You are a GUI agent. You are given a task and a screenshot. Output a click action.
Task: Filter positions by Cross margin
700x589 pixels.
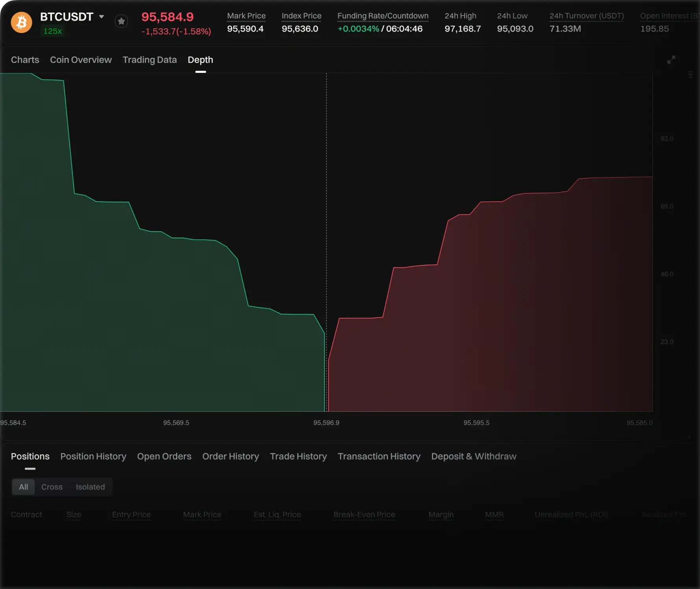[52, 487]
